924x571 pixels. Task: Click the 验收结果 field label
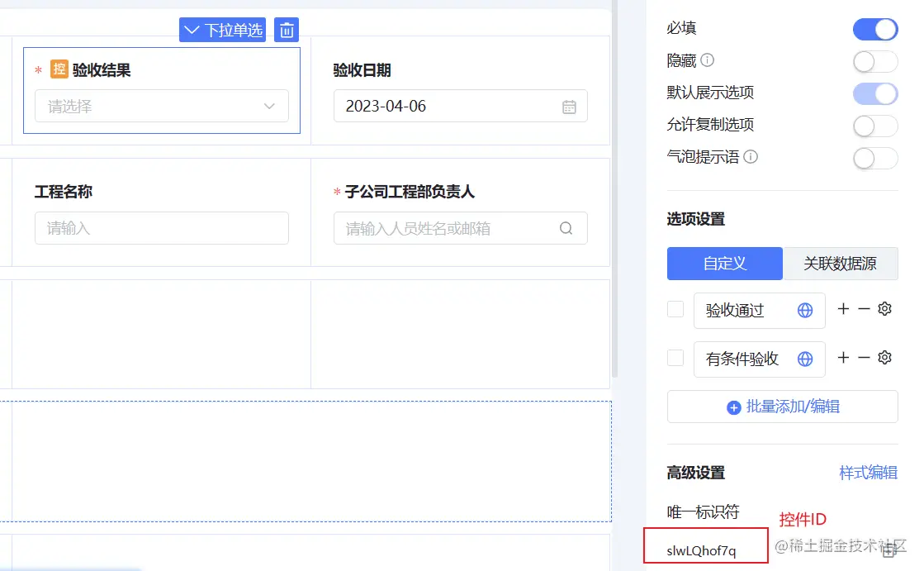[102, 70]
